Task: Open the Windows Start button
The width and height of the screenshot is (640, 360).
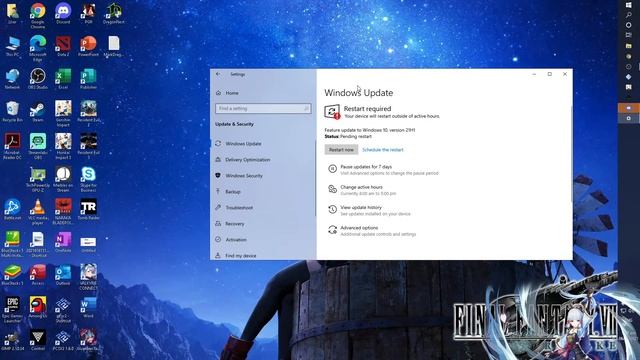Action: [x=629, y=5]
